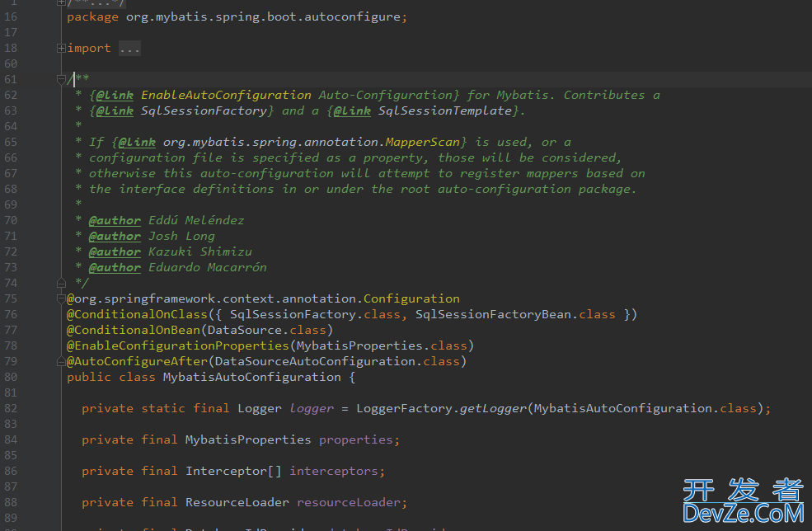812x531 pixels.
Task: Click the Logger type on line 82
Action: 260,409
